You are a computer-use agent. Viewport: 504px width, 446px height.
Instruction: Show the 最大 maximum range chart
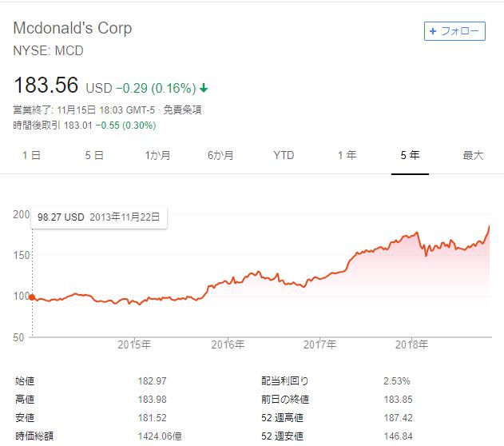(473, 156)
